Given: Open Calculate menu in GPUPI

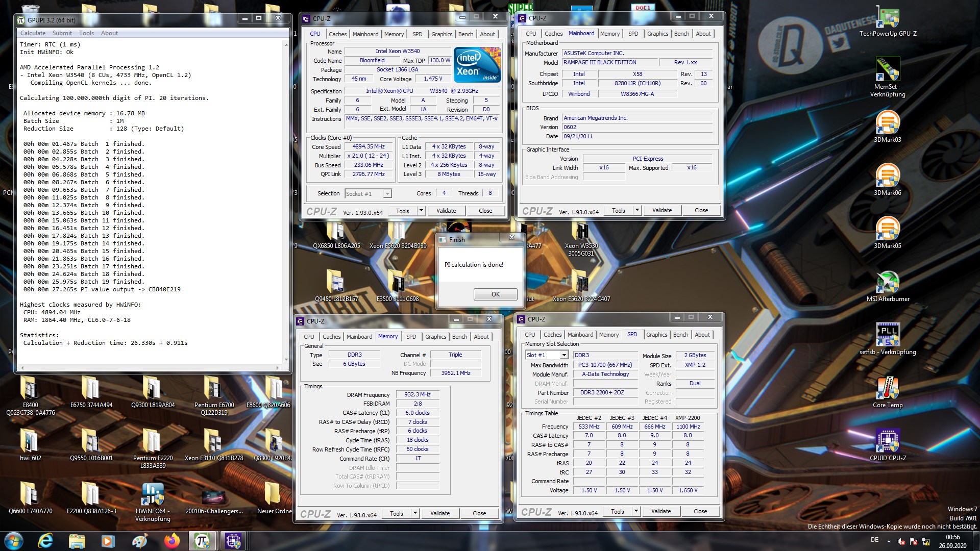Looking at the screenshot, I should pyautogui.click(x=33, y=33).
